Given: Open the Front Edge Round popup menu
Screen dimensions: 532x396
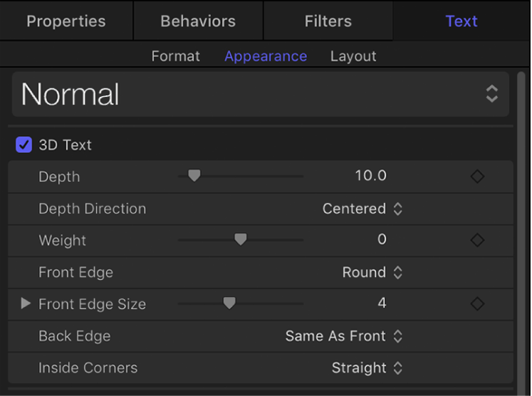Looking at the screenshot, I should click(x=372, y=272).
